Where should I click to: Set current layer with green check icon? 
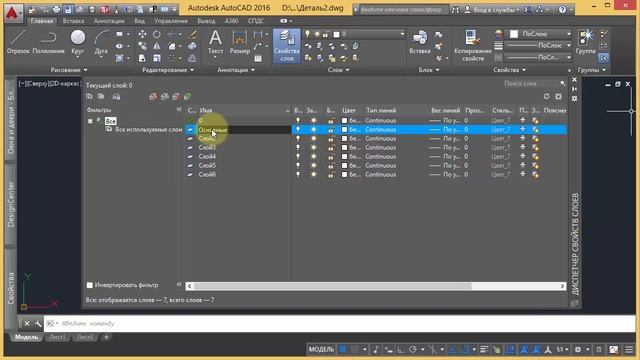click(188, 96)
